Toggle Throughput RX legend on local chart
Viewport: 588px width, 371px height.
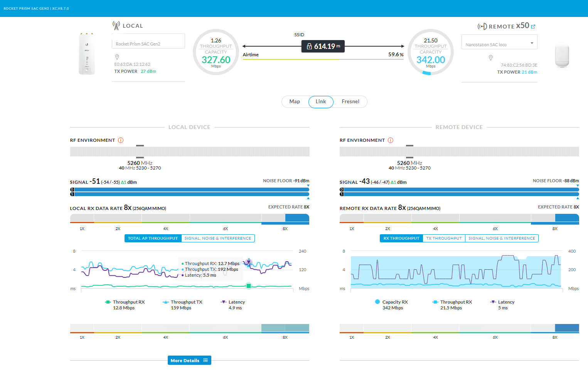[x=125, y=302]
